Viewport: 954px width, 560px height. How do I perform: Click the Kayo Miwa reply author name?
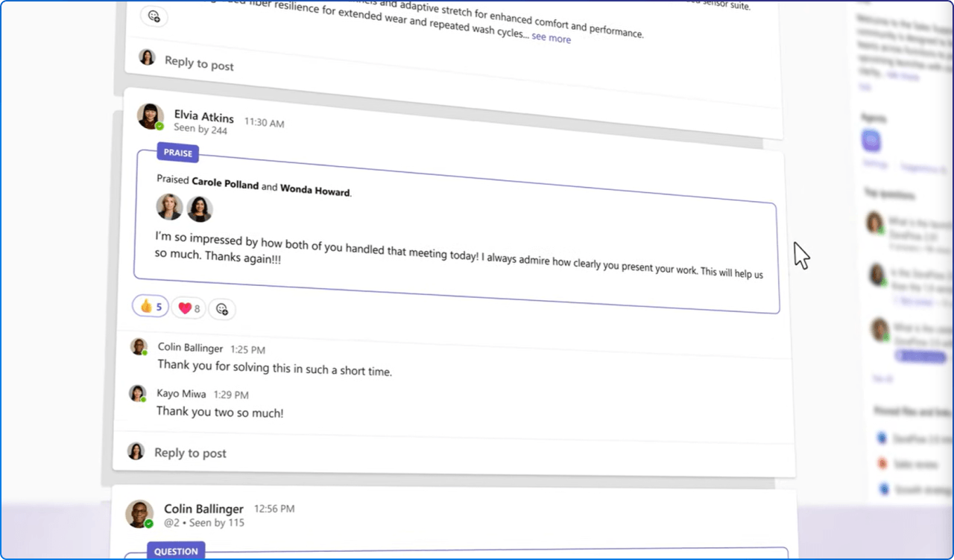(x=182, y=394)
